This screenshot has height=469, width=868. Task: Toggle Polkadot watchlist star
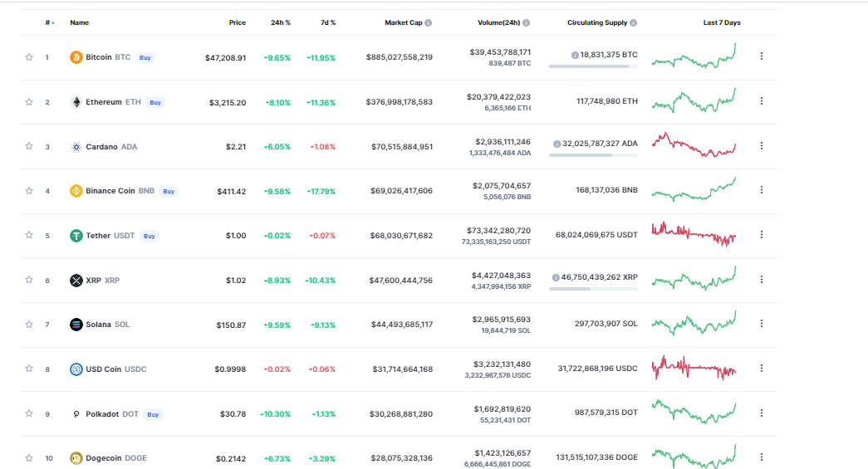29,413
